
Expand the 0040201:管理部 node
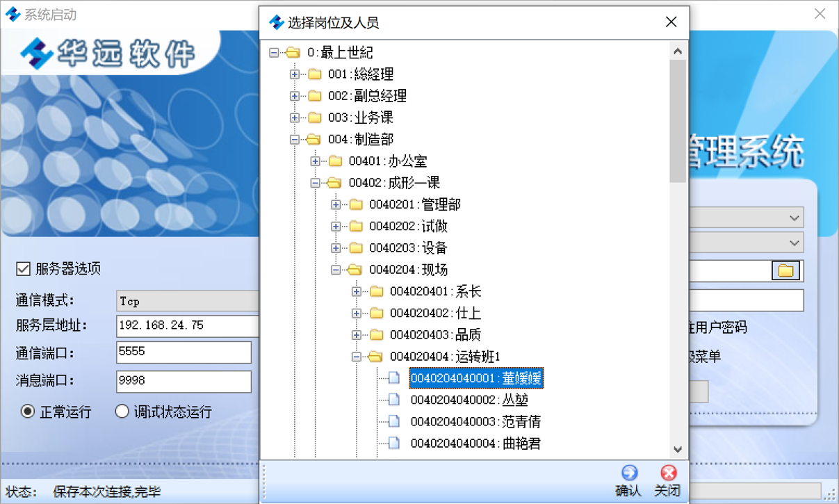pos(336,205)
